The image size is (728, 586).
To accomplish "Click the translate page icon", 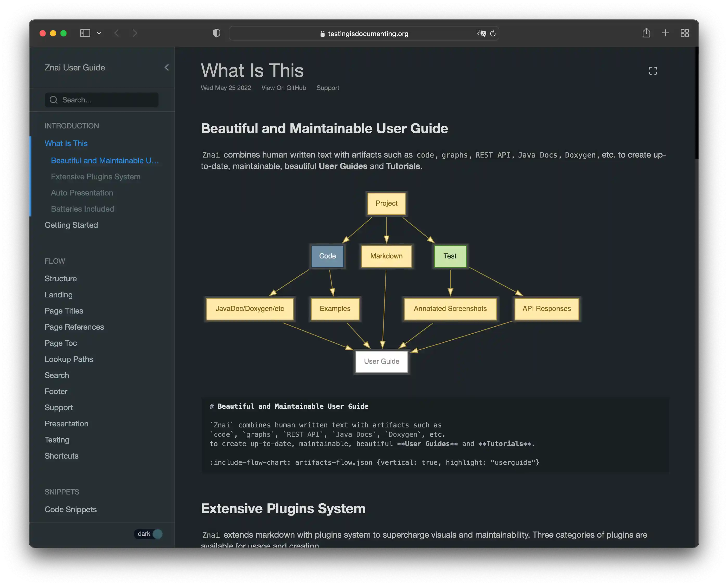I will [x=481, y=33].
